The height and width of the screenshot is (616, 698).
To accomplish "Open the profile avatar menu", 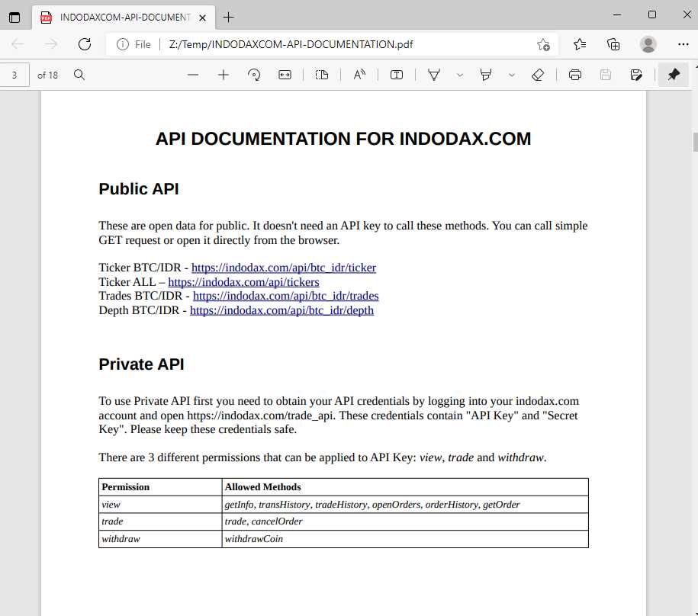I will (648, 44).
